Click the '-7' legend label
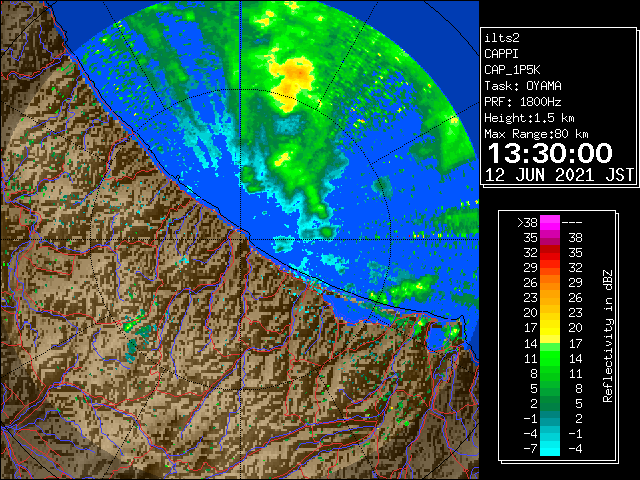The height and width of the screenshot is (480, 640). coord(531,449)
